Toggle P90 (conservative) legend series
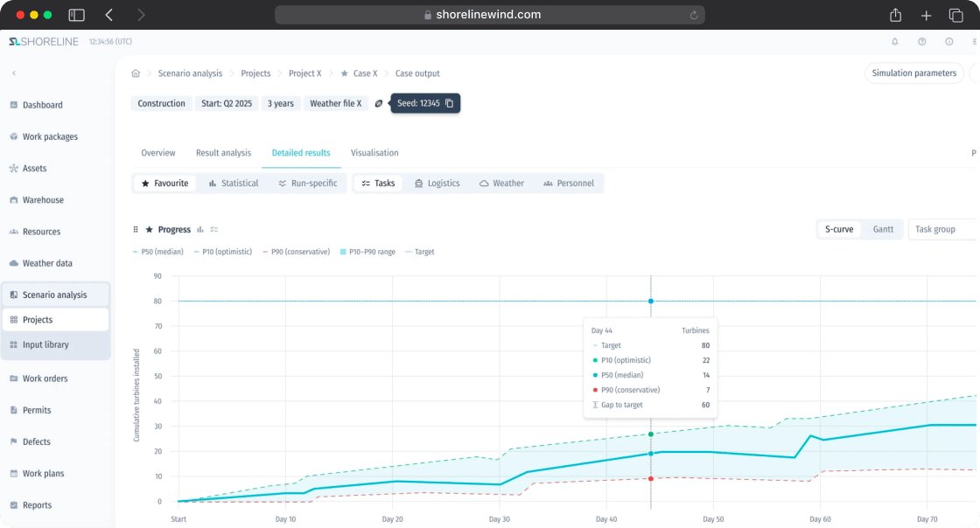The height and width of the screenshot is (528, 980). (x=297, y=252)
